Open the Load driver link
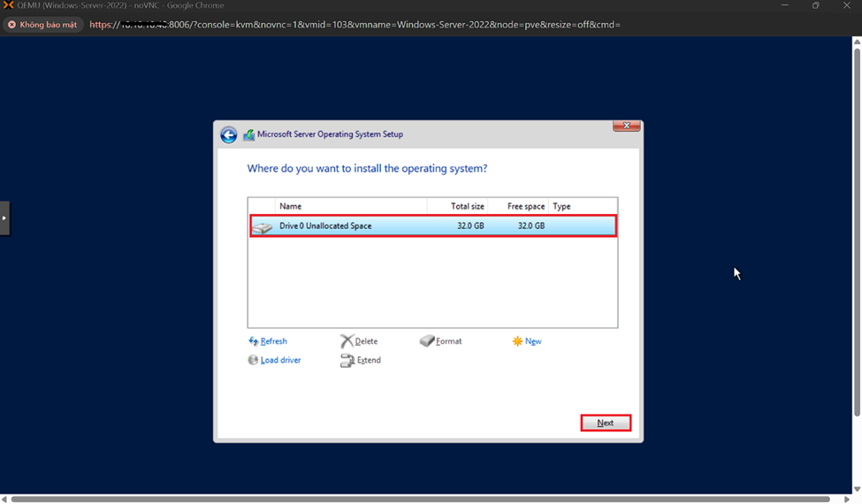862x504 pixels. click(280, 361)
